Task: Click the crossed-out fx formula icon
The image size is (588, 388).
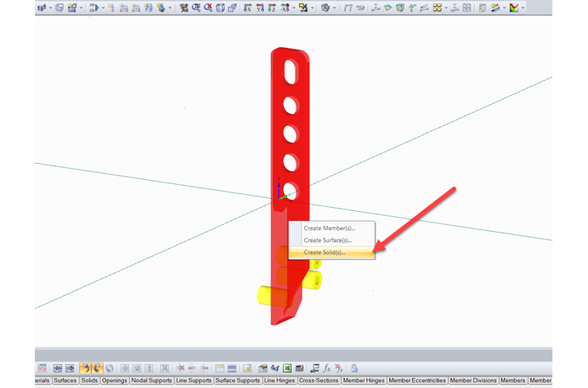Action: 339,369
